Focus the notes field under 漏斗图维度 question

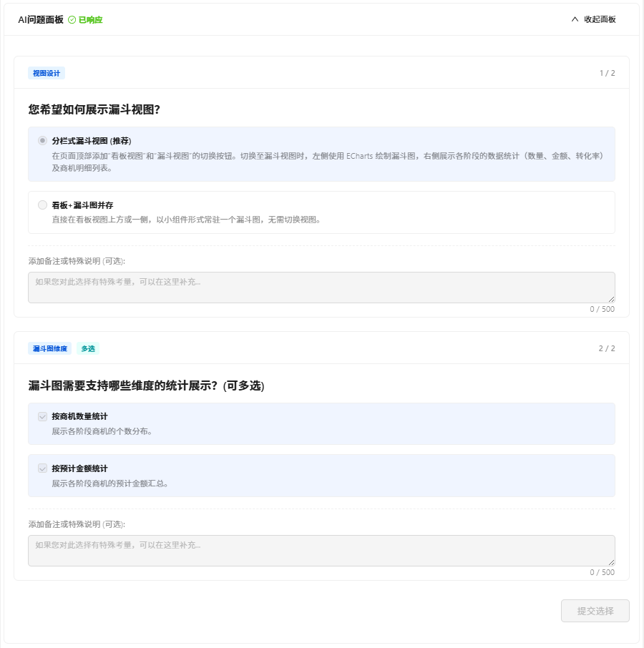[321, 551]
